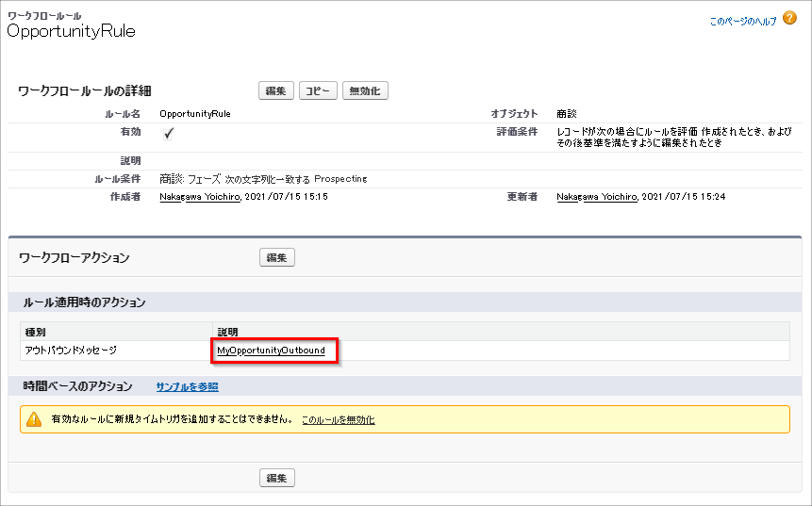Deactivate rule with the 無効化 button
This screenshot has height=506, width=812.
coord(365,90)
